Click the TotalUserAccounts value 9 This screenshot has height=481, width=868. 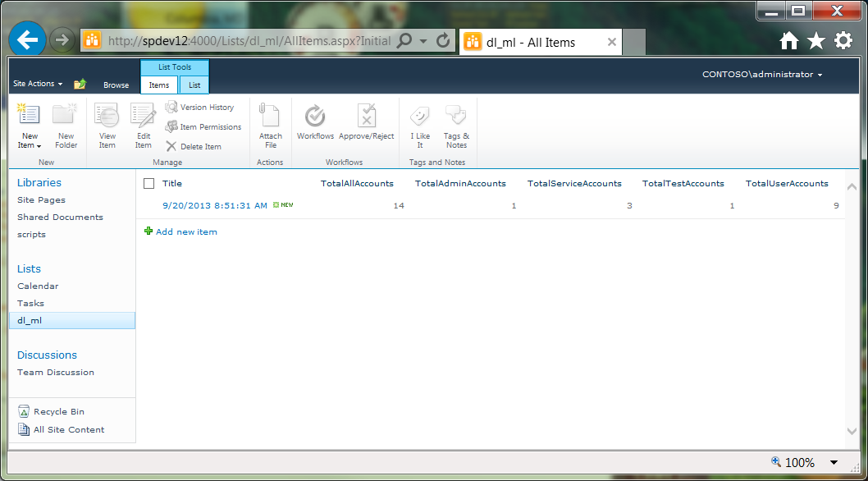coord(836,205)
